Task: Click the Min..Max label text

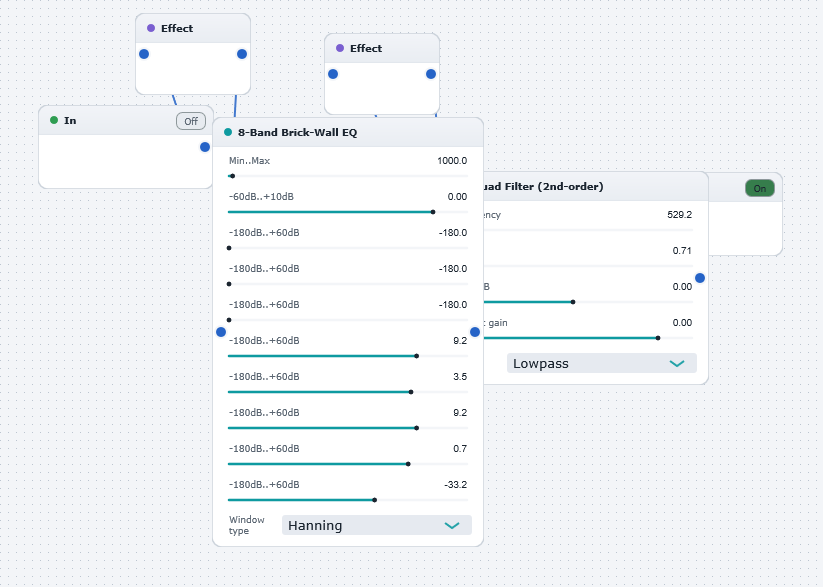Action: coord(249,161)
